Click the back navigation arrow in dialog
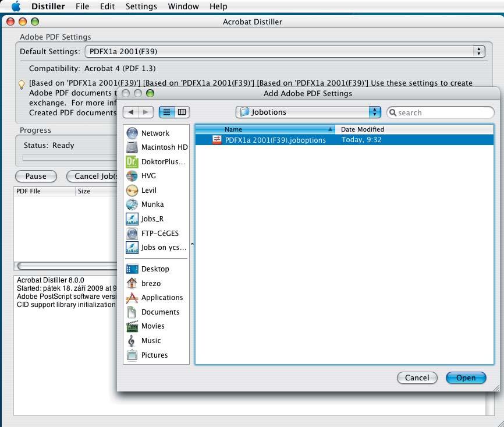The width and height of the screenshot is (504, 427). click(x=130, y=112)
